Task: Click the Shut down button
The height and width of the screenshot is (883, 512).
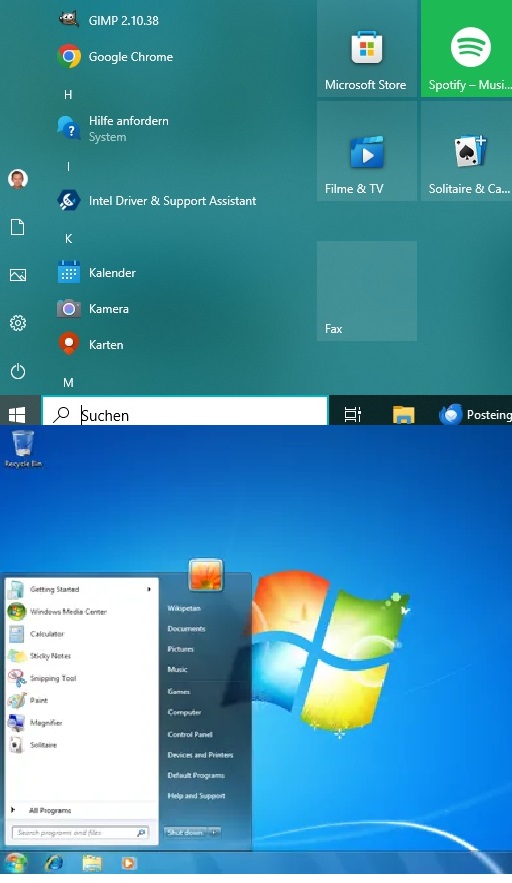Action: (x=185, y=832)
